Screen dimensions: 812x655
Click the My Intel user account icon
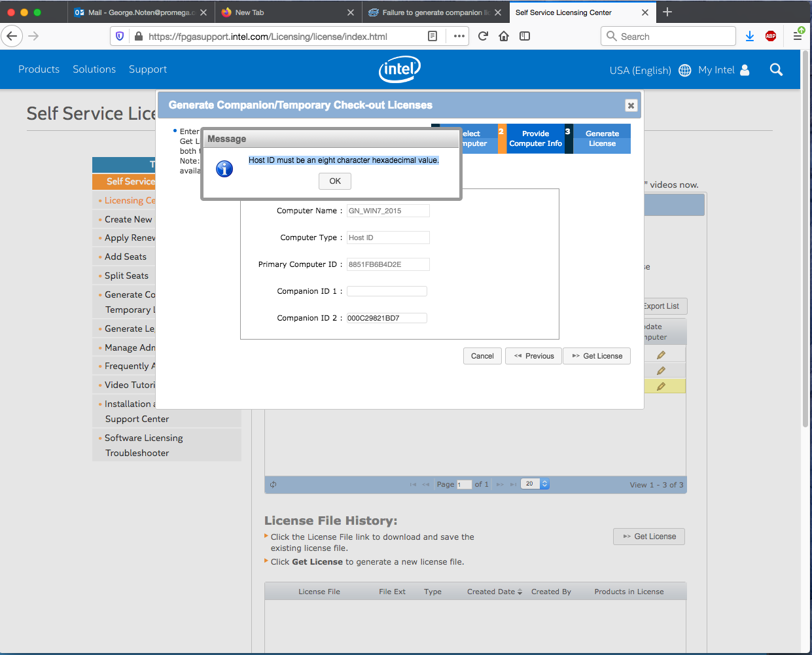(x=745, y=70)
